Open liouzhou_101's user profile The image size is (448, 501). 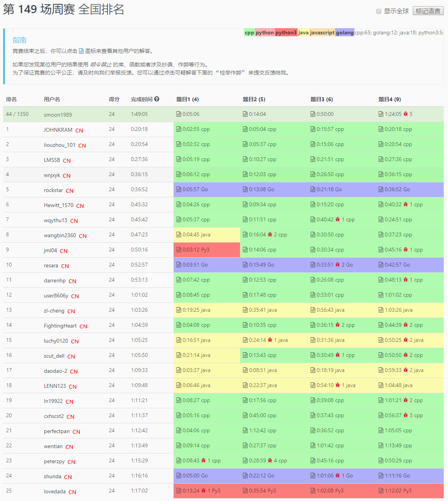[60, 145]
